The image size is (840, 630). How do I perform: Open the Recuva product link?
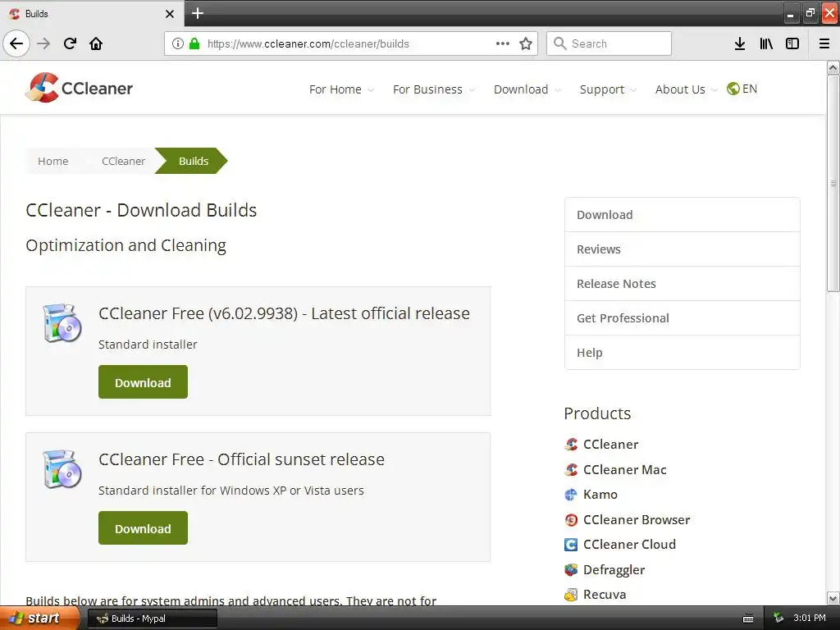point(605,595)
